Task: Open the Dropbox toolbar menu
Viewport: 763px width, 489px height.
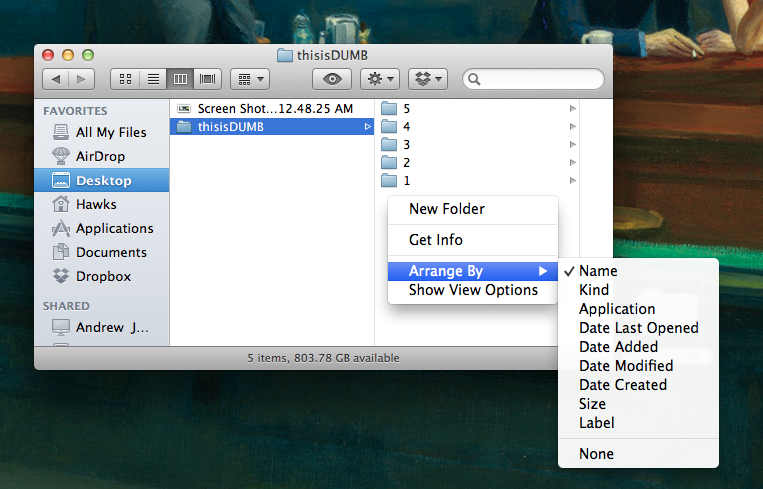Action: click(x=428, y=79)
